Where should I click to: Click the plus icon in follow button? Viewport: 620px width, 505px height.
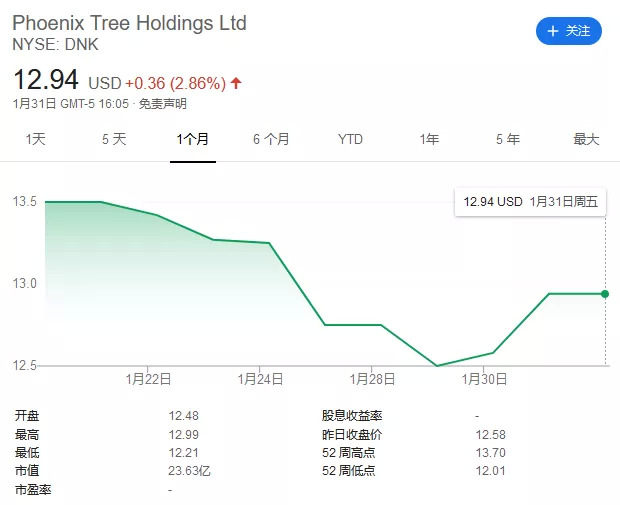click(x=553, y=31)
